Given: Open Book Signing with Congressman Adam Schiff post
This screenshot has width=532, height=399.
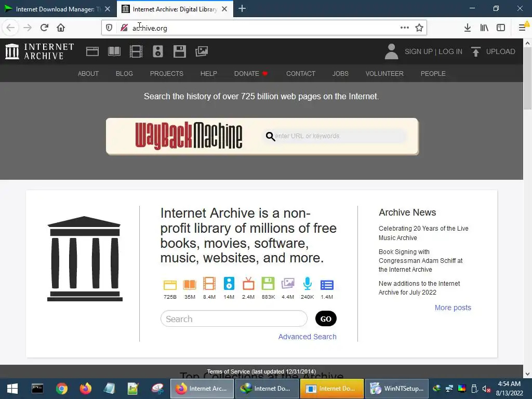Looking at the screenshot, I should point(421,261).
